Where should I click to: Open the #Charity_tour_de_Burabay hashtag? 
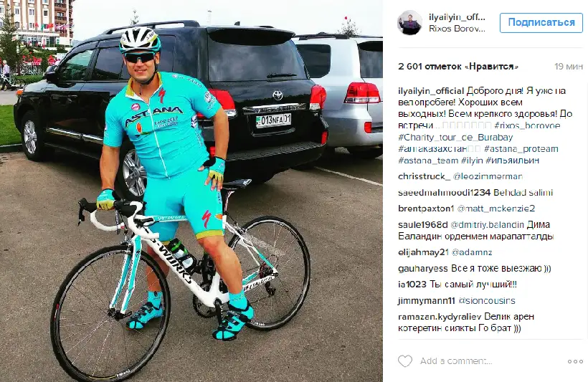tap(455, 137)
